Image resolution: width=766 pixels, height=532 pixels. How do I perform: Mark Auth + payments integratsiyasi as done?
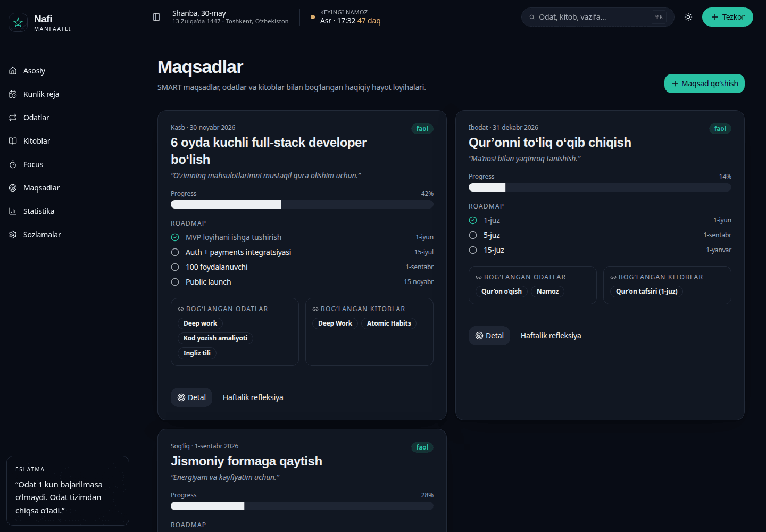(175, 252)
